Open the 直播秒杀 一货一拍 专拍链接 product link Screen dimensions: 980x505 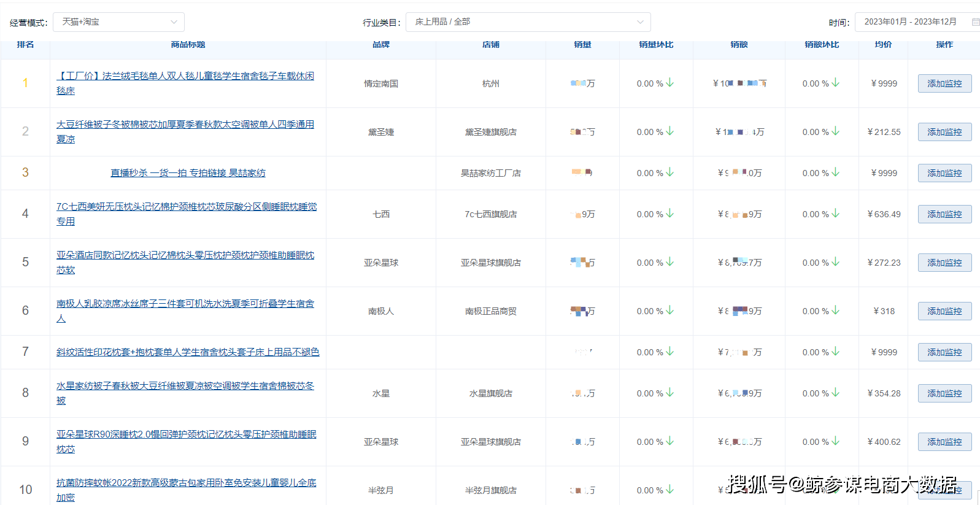pos(188,173)
